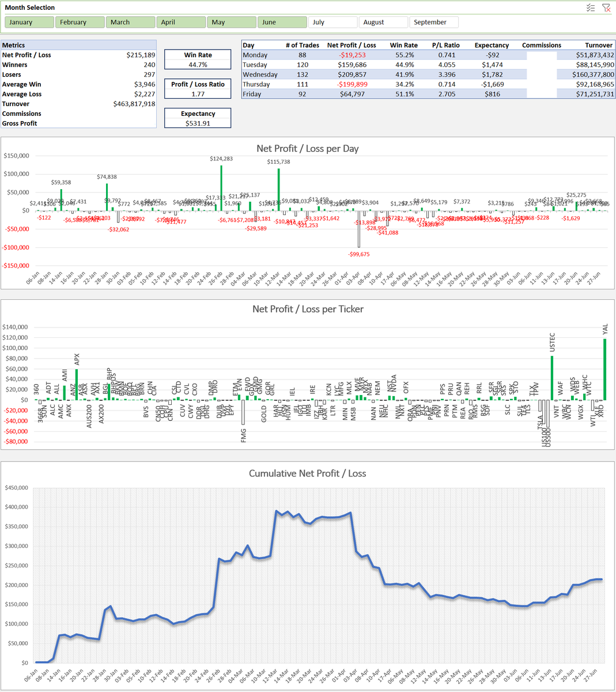Click the -$41,088 data label
The height and width of the screenshot is (692, 616).
(387, 232)
